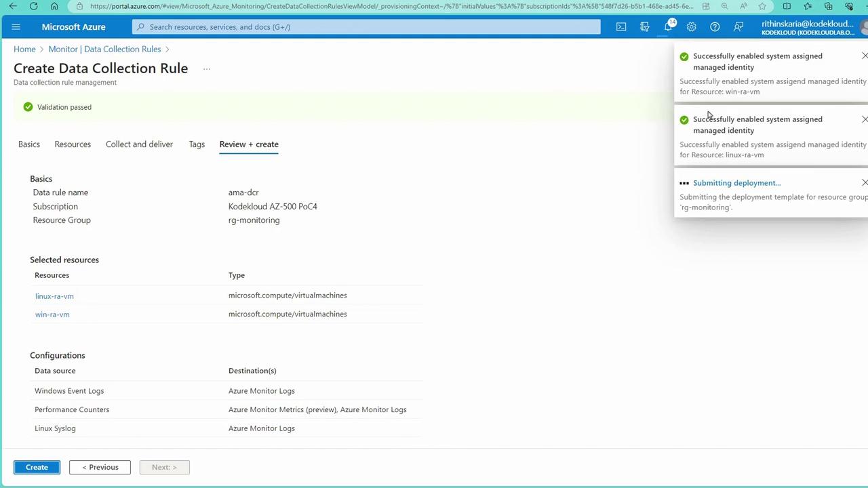Click the Windows Event Logs data source row
The image size is (868, 488).
coord(227,391)
